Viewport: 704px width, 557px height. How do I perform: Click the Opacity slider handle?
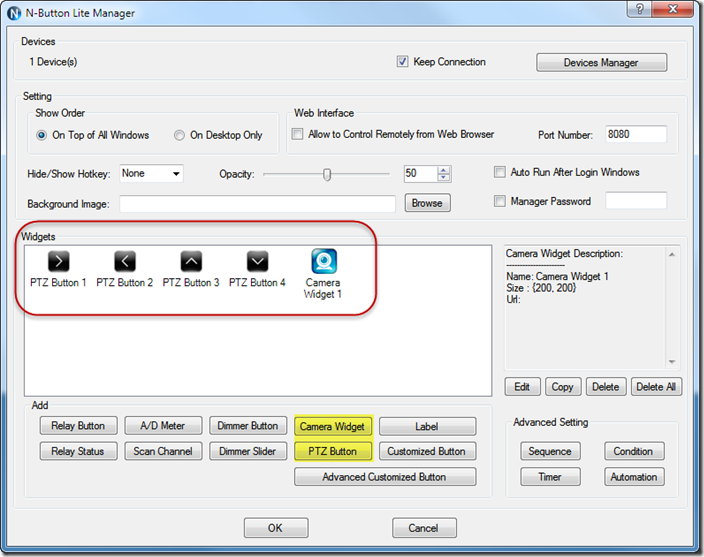(327, 174)
